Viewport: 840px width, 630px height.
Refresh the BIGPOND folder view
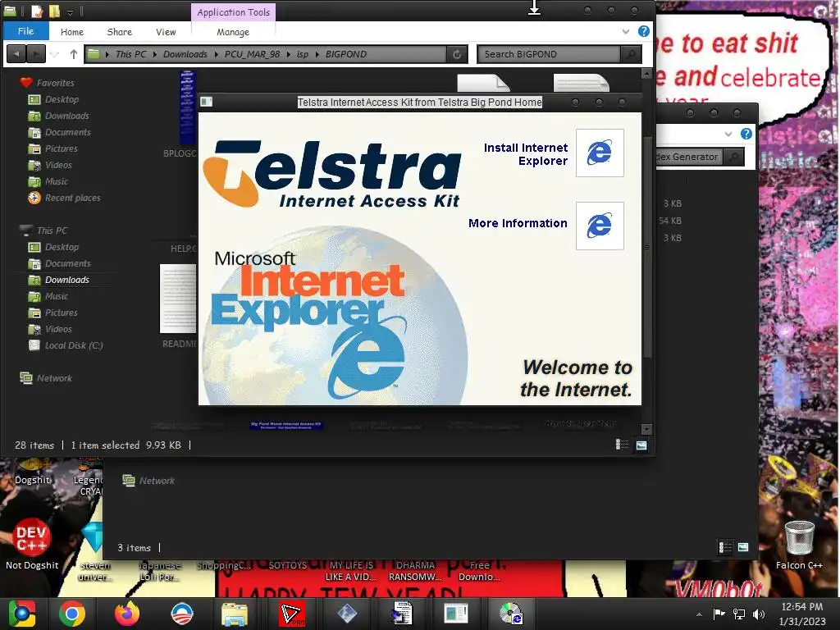pyautogui.click(x=457, y=54)
